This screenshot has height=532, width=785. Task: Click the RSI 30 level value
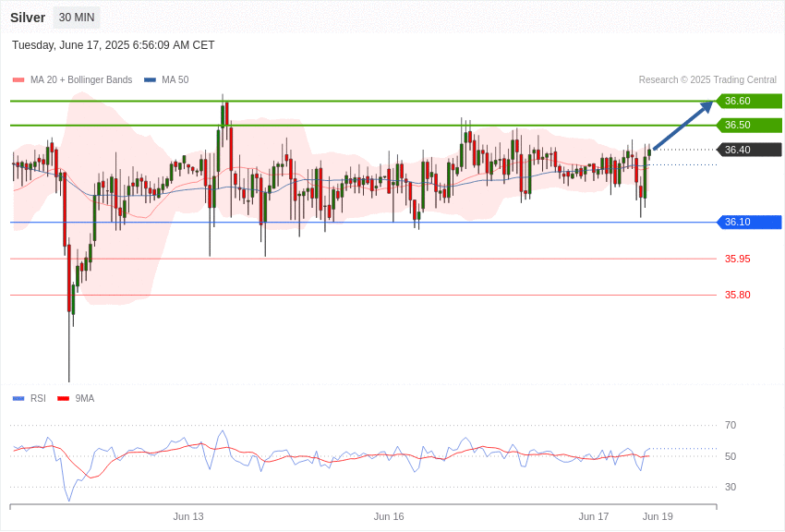point(731,487)
